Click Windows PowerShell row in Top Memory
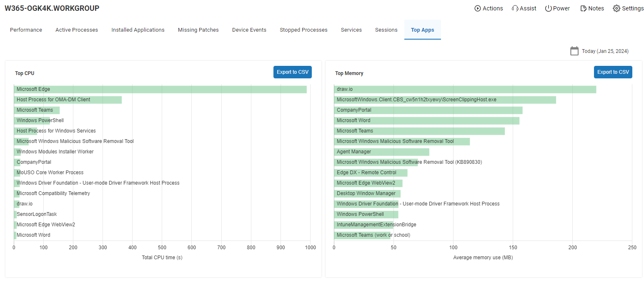Image resolution: width=644 pixels, height=288 pixels. [x=366, y=214]
